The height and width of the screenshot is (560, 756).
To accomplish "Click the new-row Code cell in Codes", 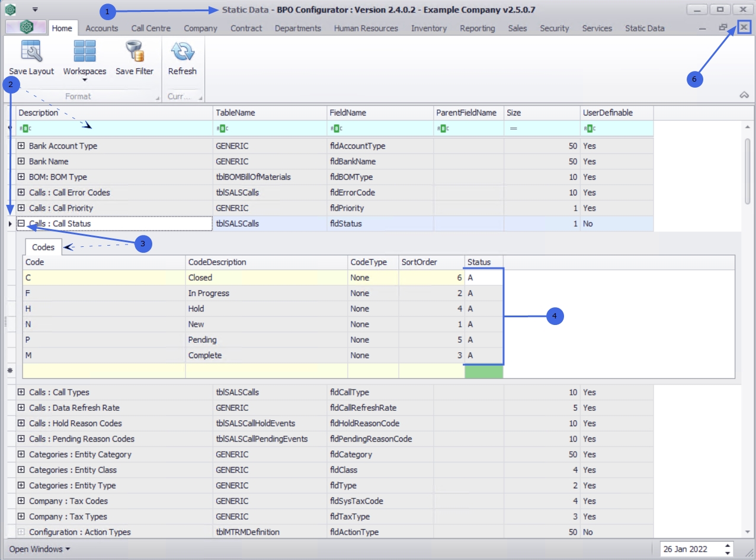I will 104,371.
